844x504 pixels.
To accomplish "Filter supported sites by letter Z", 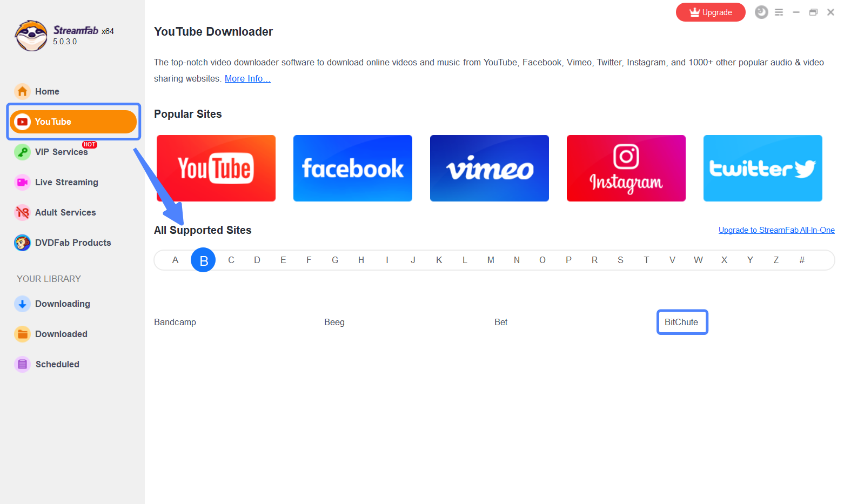I will pos(776,260).
